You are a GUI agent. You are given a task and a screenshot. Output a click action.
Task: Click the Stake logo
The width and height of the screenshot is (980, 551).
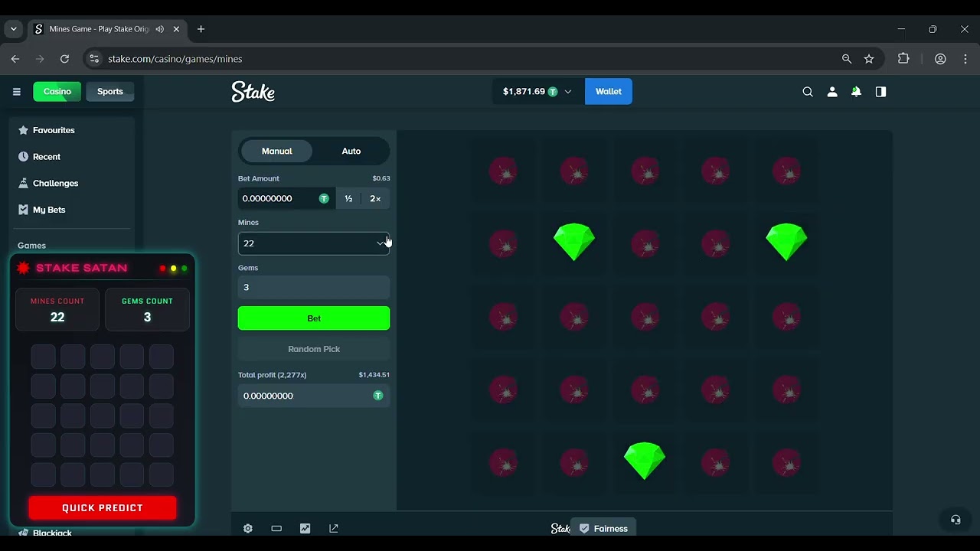pyautogui.click(x=253, y=92)
